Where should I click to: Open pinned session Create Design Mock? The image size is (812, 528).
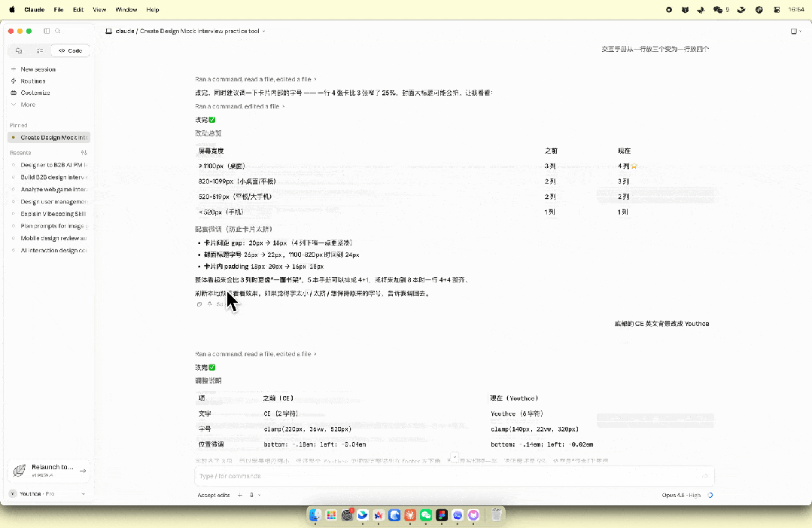pyautogui.click(x=49, y=138)
